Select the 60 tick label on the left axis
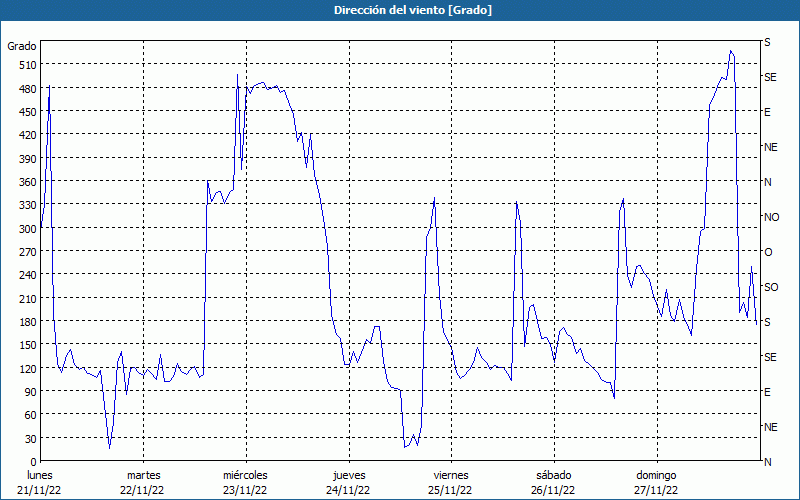Screen dimensions: 800x500 pyautogui.click(x=30, y=415)
